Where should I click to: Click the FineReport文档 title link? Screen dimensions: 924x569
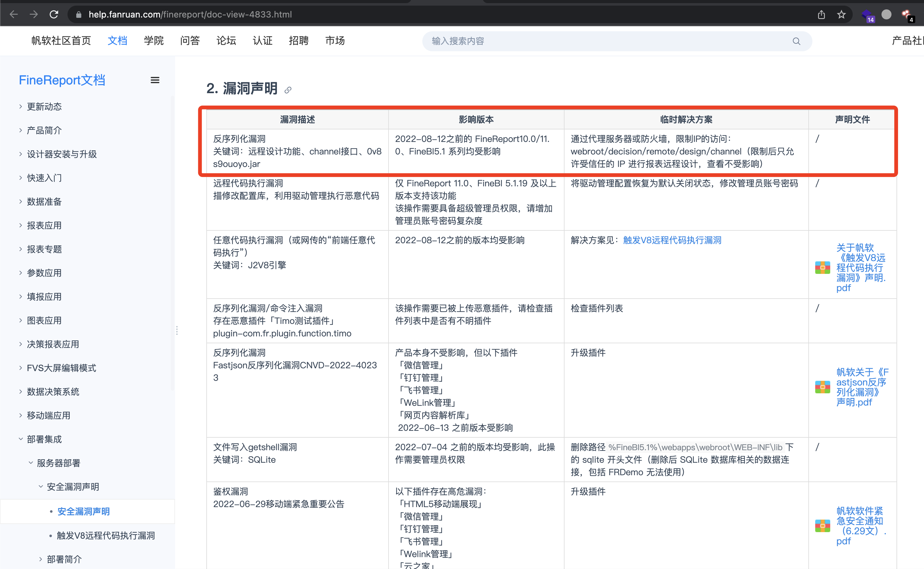(x=62, y=80)
